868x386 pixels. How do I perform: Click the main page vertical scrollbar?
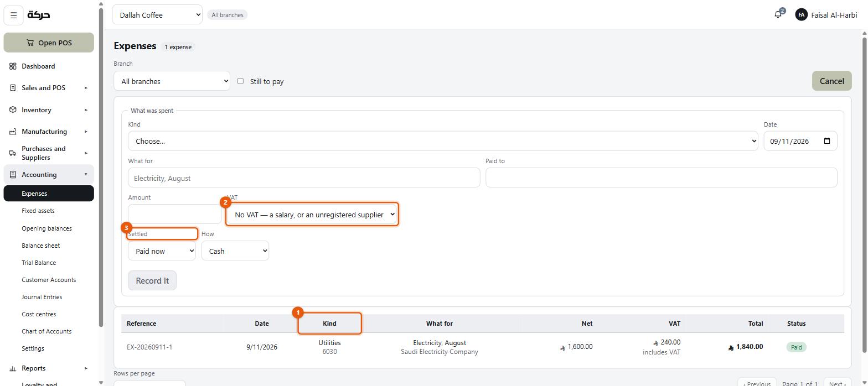coord(864,194)
